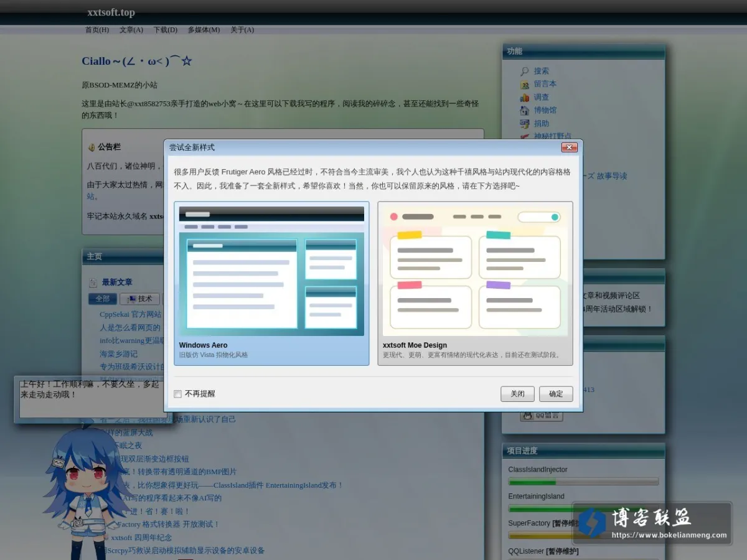This screenshot has width=747, height=560.
Task: Open the 调查 link
Action: tap(542, 97)
